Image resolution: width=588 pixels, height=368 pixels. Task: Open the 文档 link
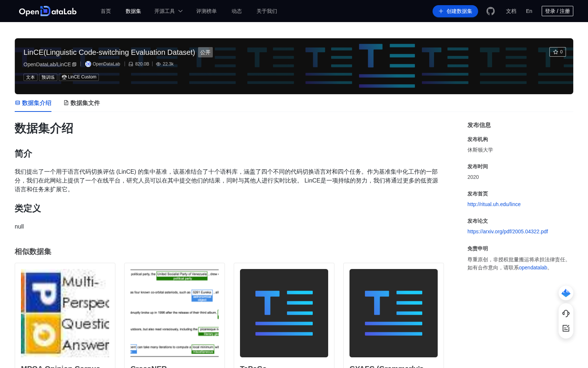point(511,11)
